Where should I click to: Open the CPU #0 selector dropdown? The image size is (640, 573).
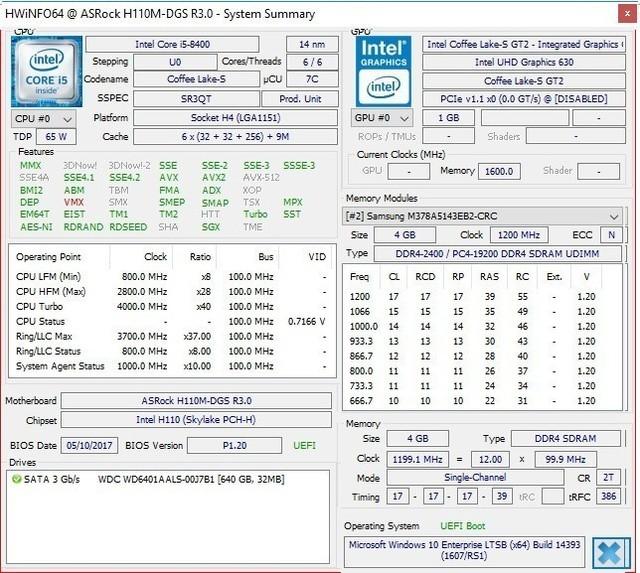click(x=43, y=119)
